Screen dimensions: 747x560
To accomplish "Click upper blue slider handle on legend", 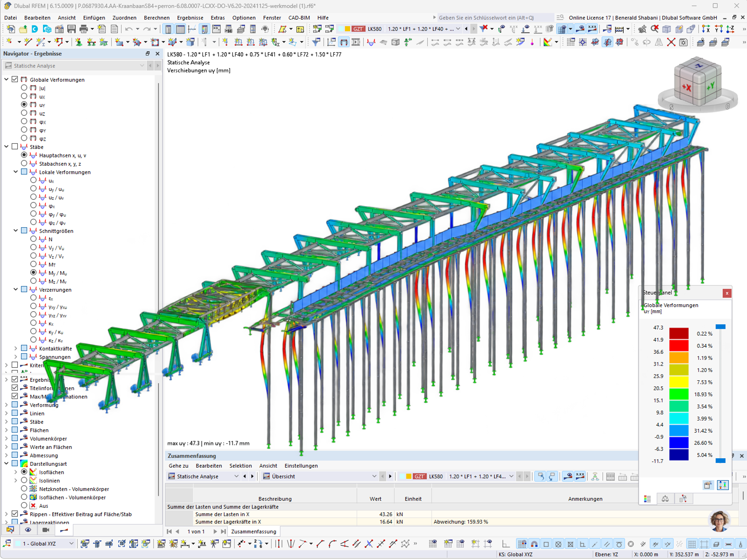I will coord(720,327).
